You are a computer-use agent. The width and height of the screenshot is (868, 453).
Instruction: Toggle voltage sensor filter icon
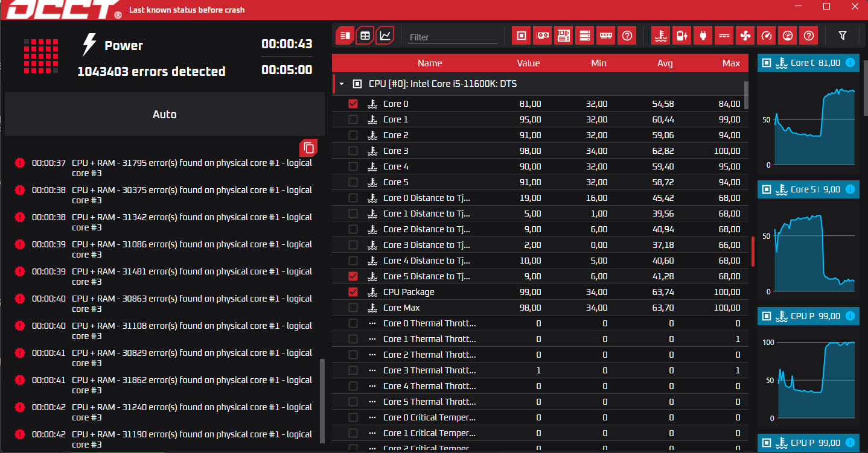coord(682,36)
